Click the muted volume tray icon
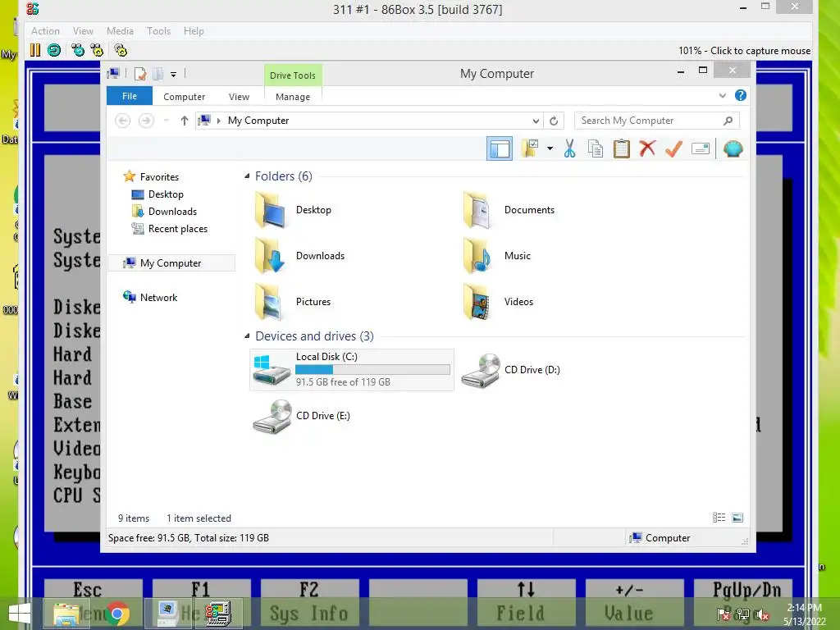Image resolution: width=840 pixels, height=630 pixels. 762,614
